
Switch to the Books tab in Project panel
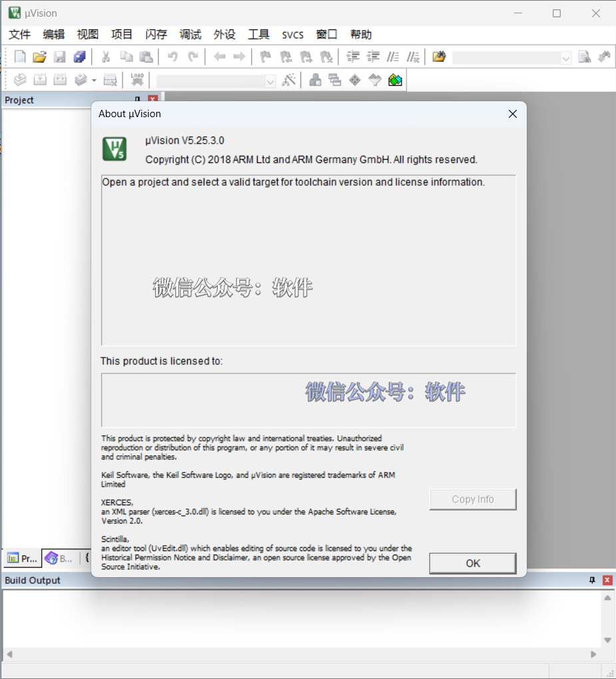pyautogui.click(x=59, y=559)
